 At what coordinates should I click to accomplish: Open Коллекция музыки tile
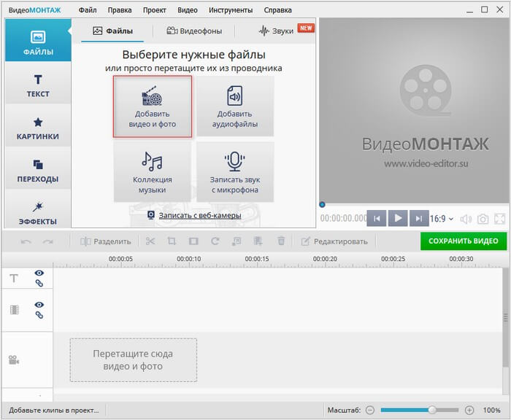tap(152, 172)
